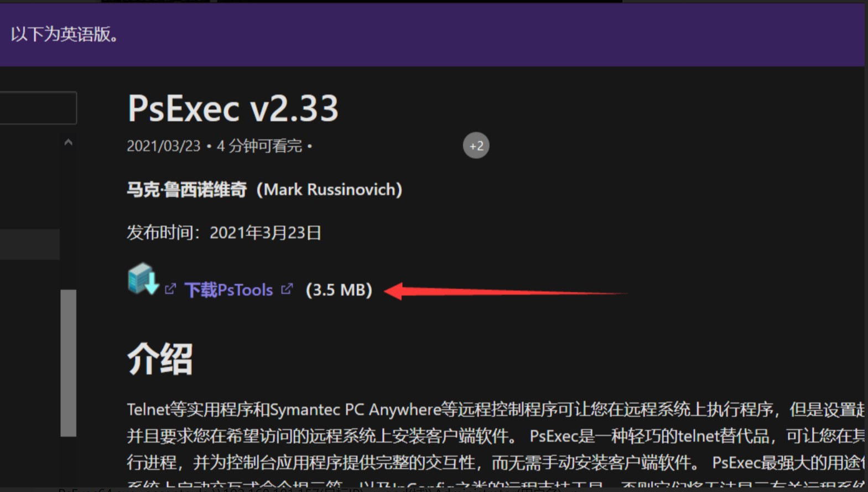Image resolution: width=868 pixels, height=492 pixels.
Task: Click the Telnet introduction paragraph
Action: click(496, 444)
